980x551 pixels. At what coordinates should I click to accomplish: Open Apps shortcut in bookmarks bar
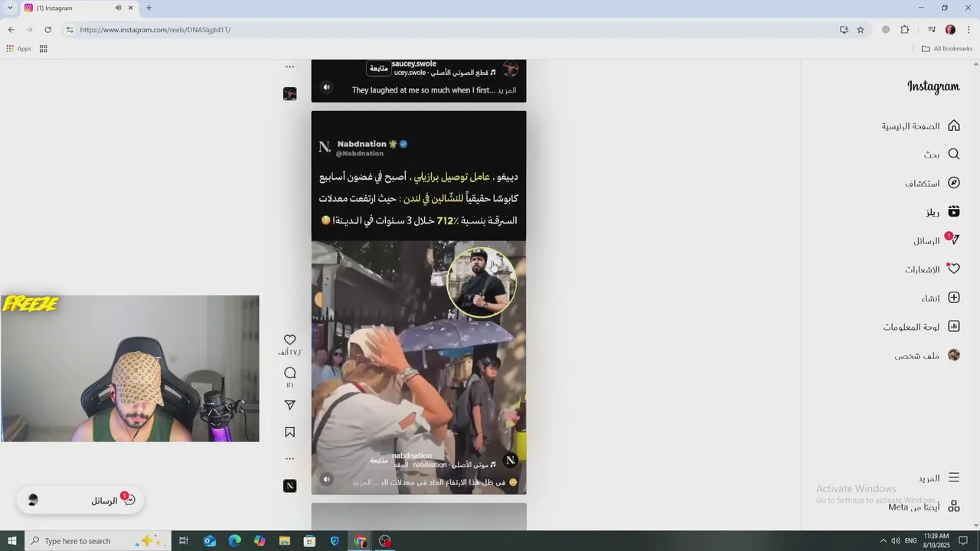(18, 48)
